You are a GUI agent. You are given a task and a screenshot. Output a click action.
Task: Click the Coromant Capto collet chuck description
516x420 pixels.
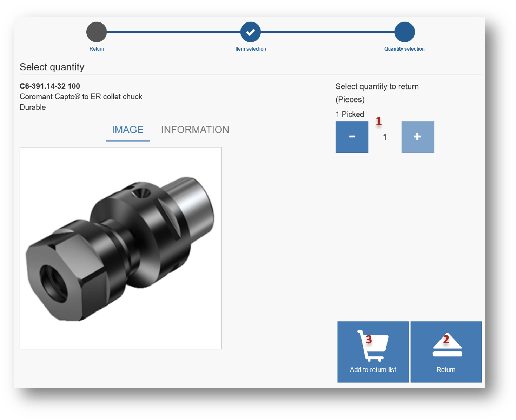tap(81, 97)
